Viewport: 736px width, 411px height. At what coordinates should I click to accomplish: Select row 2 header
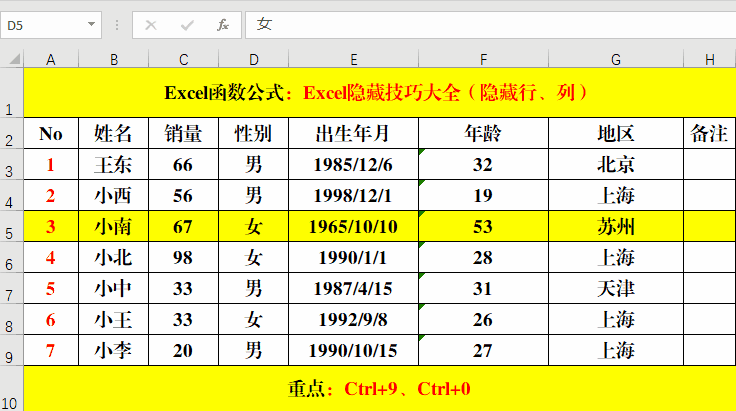(x=11, y=133)
